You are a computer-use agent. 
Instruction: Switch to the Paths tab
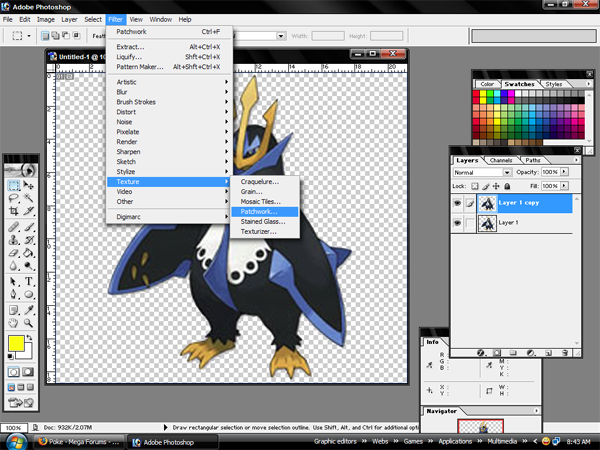pyautogui.click(x=533, y=160)
